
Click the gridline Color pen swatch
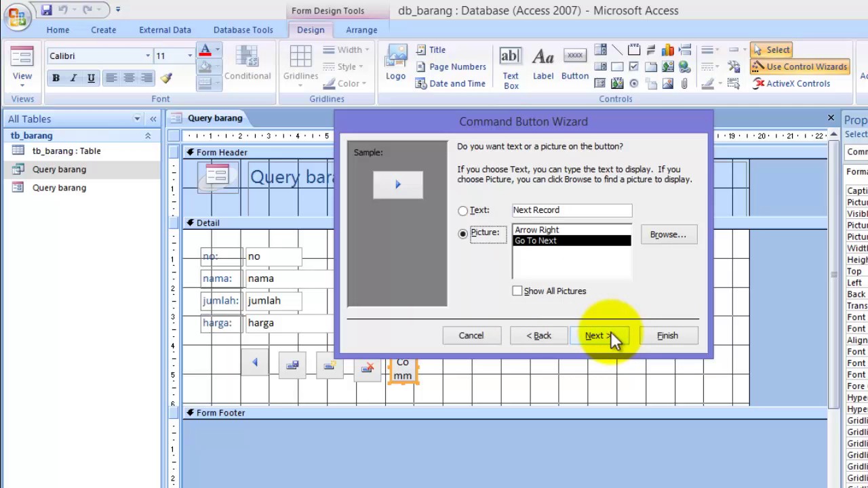pos(330,83)
